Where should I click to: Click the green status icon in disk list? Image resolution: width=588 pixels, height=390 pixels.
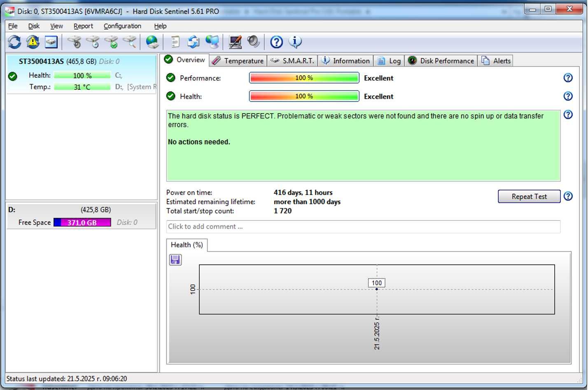coord(13,76)
